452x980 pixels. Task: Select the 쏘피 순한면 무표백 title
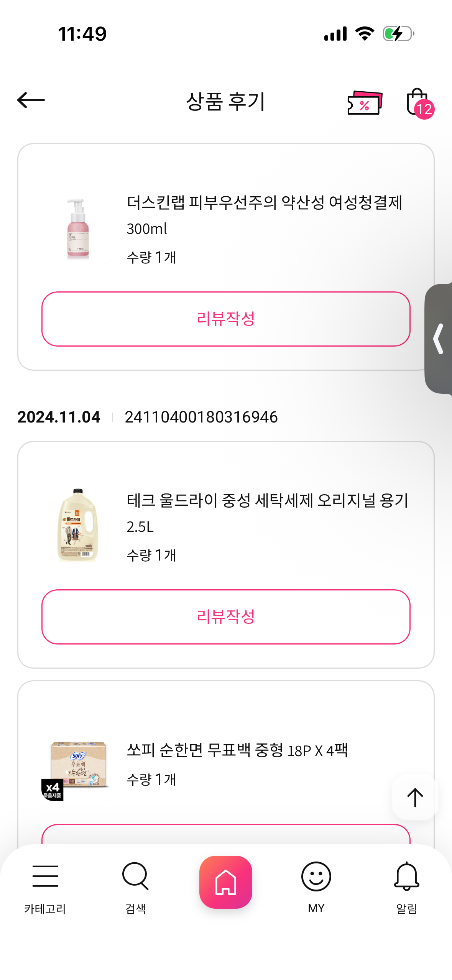[237, 750]
